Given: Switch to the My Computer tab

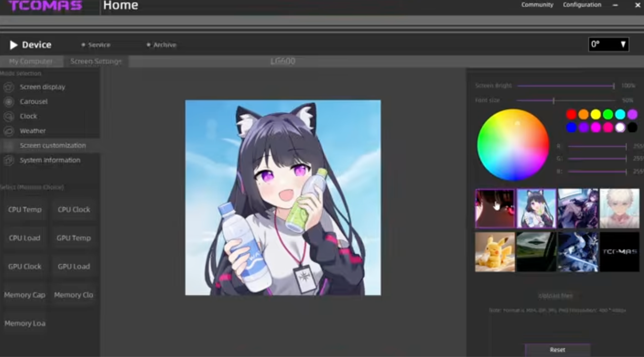Looking at the screenshot, I should click(31, 61).
